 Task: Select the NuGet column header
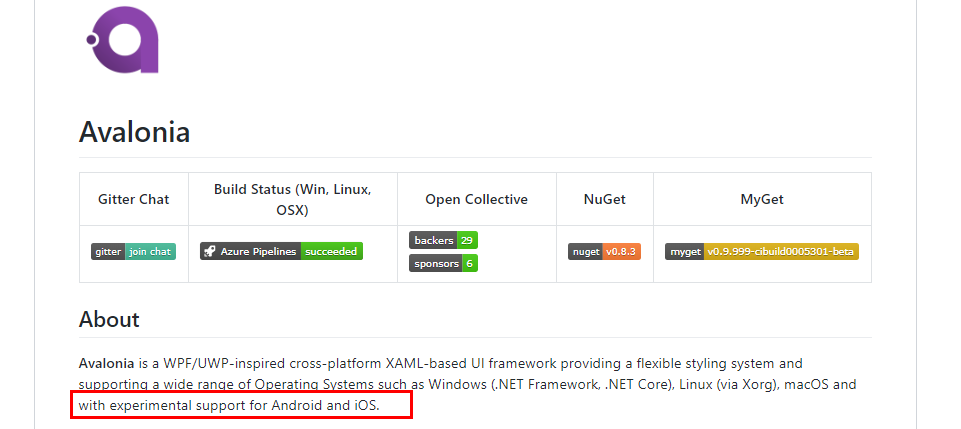click(604, 199)
